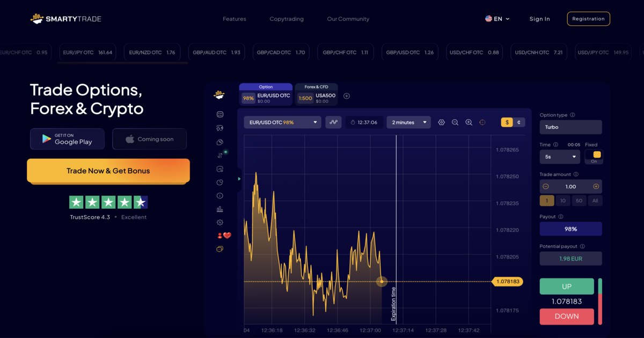Open the sidebar settings gear icon
644x338 pixels.
click(219, 222)
